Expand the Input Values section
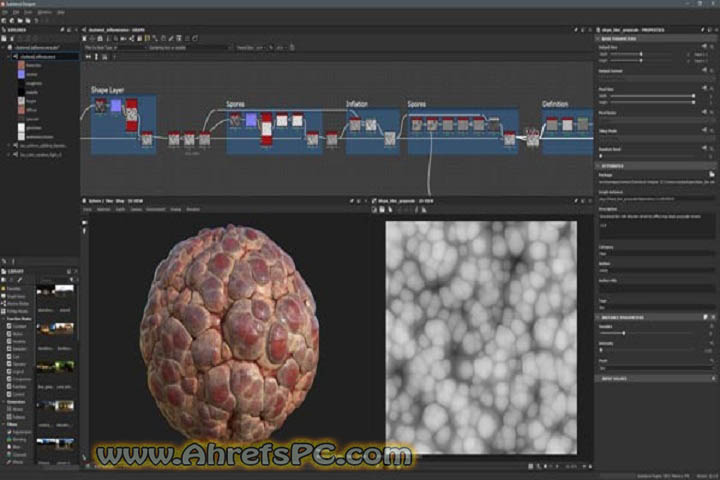 598,378
